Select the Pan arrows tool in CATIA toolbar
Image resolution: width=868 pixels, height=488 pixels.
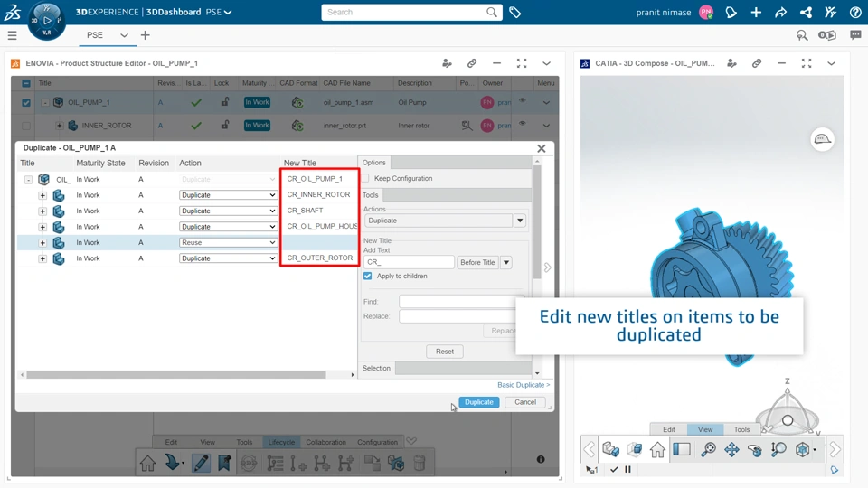731,449
